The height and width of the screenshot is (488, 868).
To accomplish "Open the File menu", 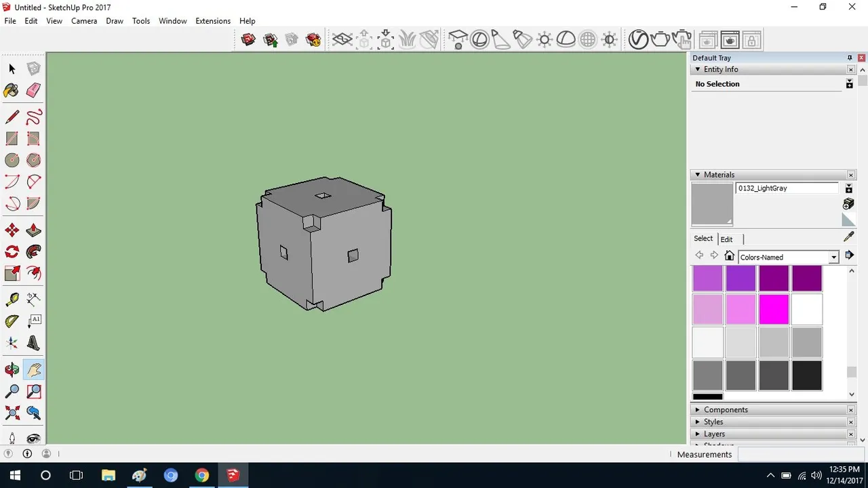I will 10,21.
